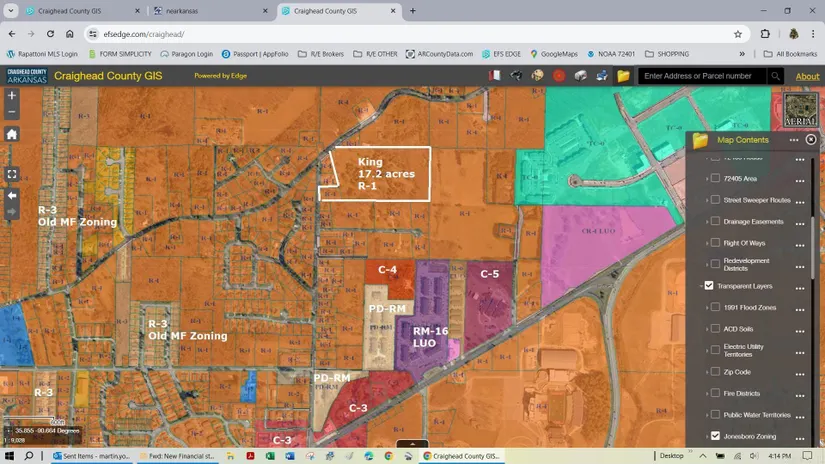The height and width of the screenshot is (464, 825).
Task: Open options menu for Fire Districts
Action: point(800,395)
